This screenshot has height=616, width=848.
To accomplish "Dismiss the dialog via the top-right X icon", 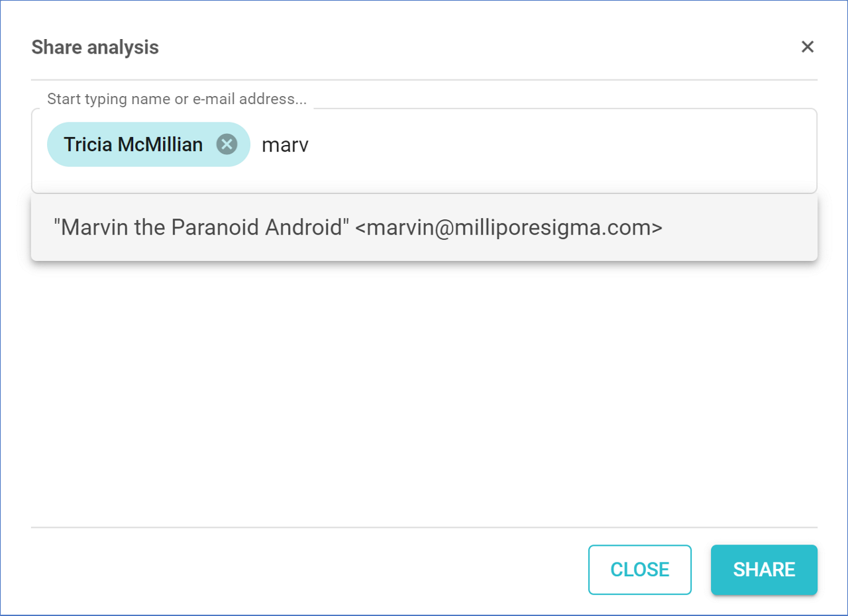I will click(807, 47).
